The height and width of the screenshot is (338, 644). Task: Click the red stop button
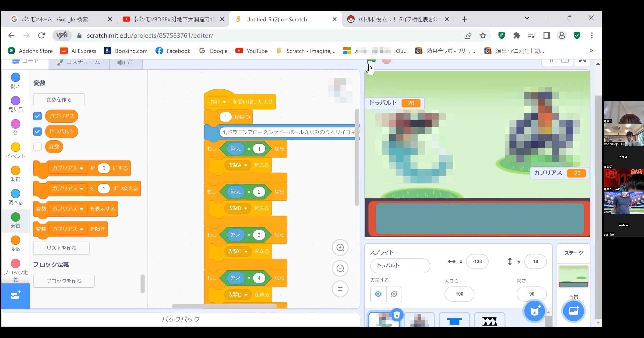(387, 61)
